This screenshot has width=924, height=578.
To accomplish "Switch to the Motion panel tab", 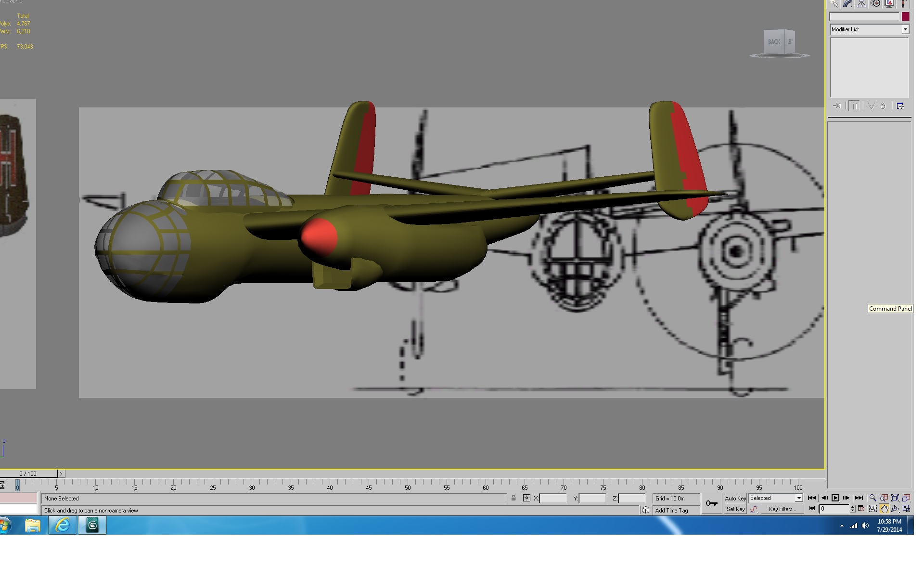I will [875, 4].
